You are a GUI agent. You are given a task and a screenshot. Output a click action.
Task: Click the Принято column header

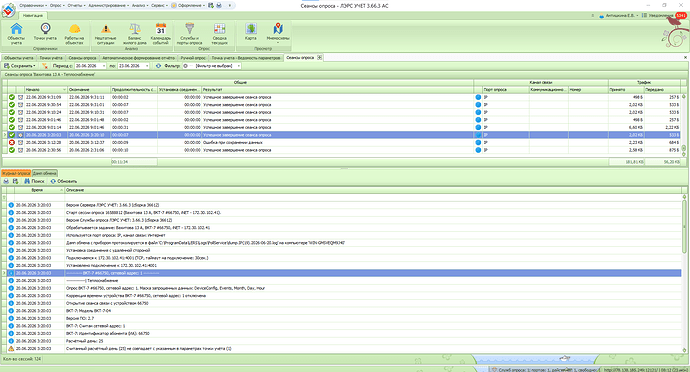pos(627,90)
